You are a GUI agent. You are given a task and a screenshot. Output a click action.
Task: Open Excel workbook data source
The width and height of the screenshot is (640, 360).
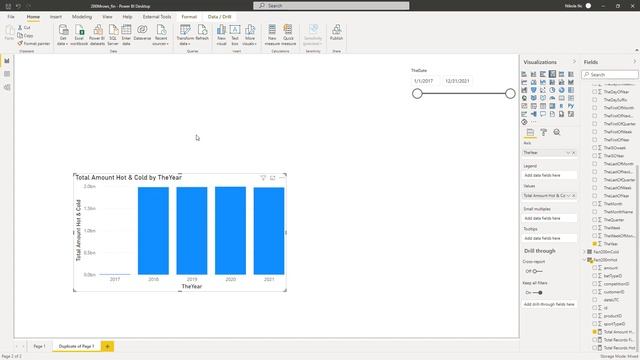click(x=79, y=35)
